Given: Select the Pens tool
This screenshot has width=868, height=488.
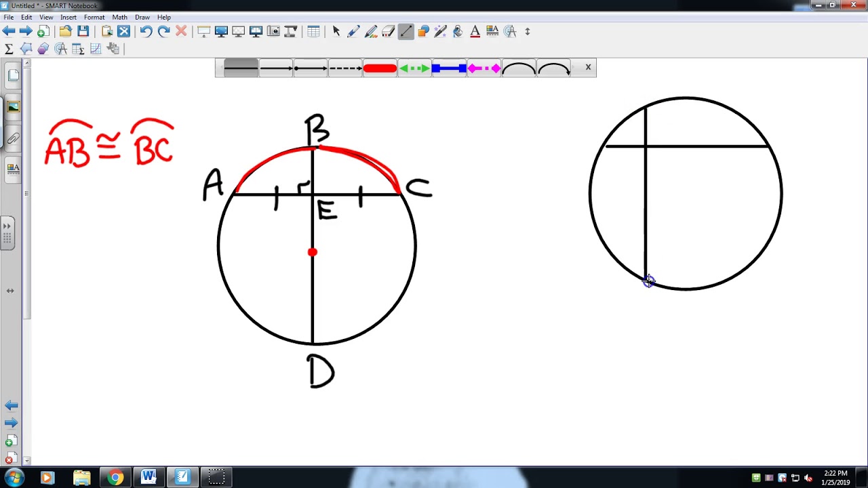Looking at the screenshot, I should click(x=353, y=31).
